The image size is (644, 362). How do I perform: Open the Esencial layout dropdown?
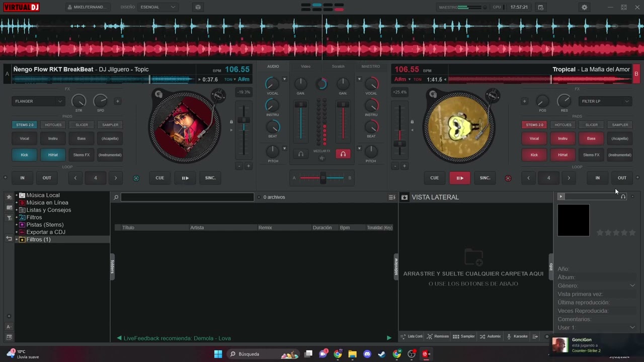[158, 7]
